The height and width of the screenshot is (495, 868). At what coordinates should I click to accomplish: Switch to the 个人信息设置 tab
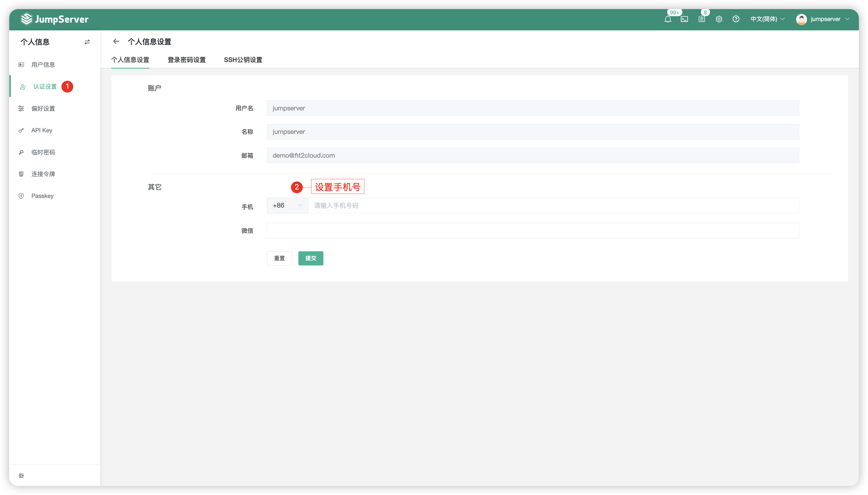point(130,60)
